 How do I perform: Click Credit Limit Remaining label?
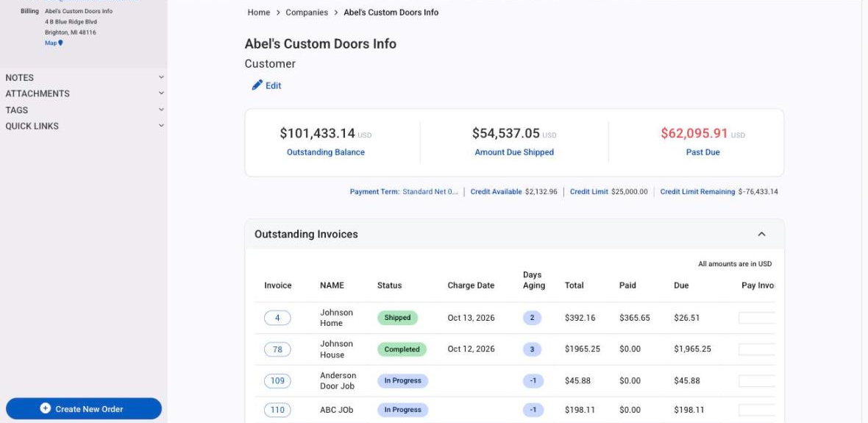coord(697,191)
